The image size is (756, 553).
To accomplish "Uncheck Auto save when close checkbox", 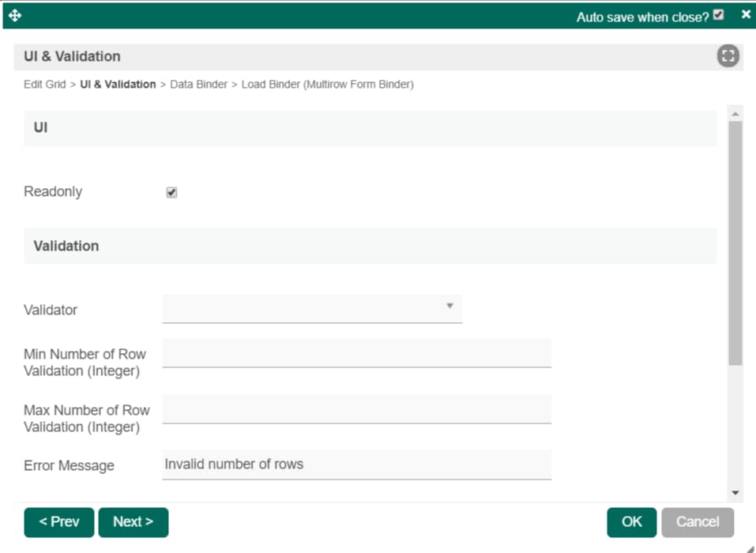I will tap(718, 15).
